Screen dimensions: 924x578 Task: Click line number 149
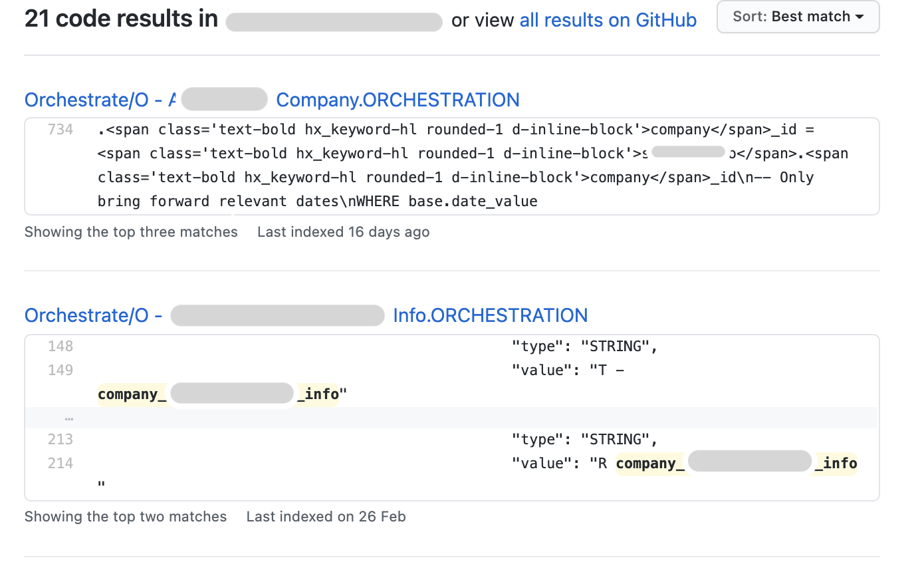pyautogui.click(x=60, y=370)
